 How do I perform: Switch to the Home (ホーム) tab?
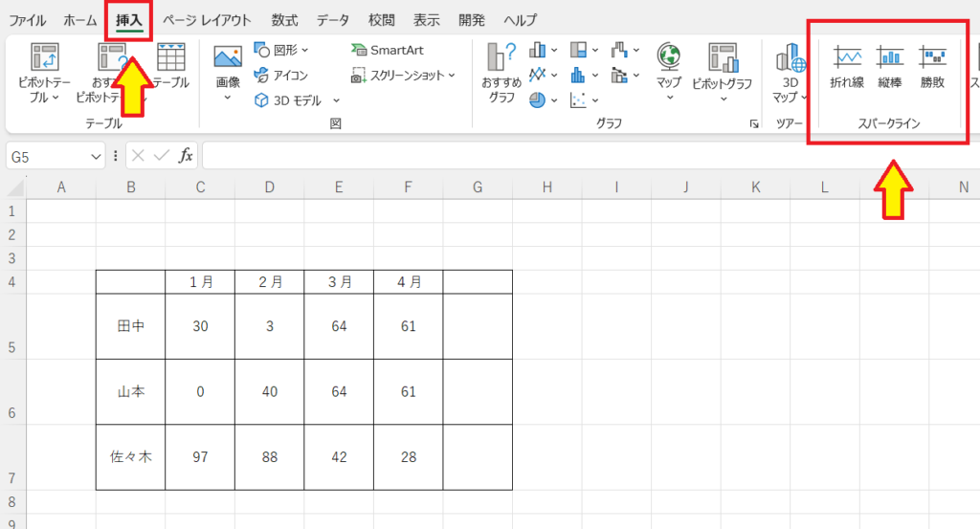79,20
